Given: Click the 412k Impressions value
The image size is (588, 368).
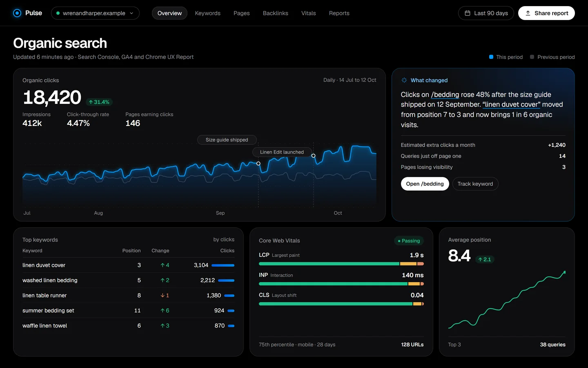Looking at the screenshot, I should [32, 123].
